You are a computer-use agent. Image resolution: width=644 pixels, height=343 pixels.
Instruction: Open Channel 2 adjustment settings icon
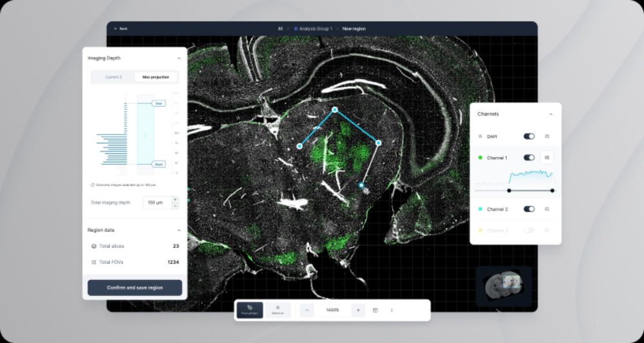547,209
